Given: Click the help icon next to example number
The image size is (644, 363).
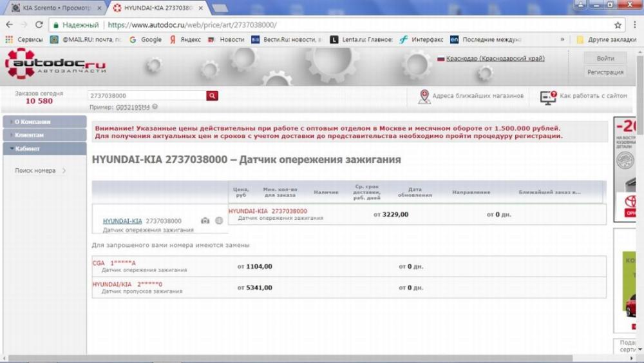Looking at the screenshot, I should click(155, 107).
